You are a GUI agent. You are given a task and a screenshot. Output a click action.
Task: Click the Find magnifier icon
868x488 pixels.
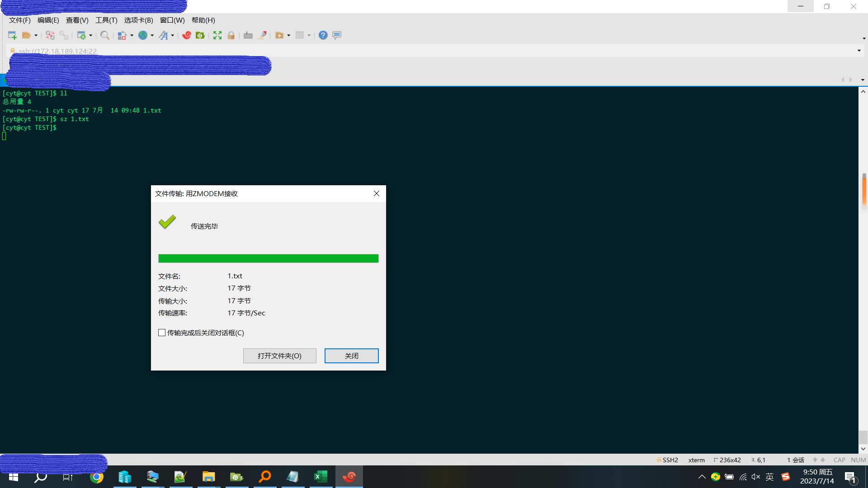point(105,35)
